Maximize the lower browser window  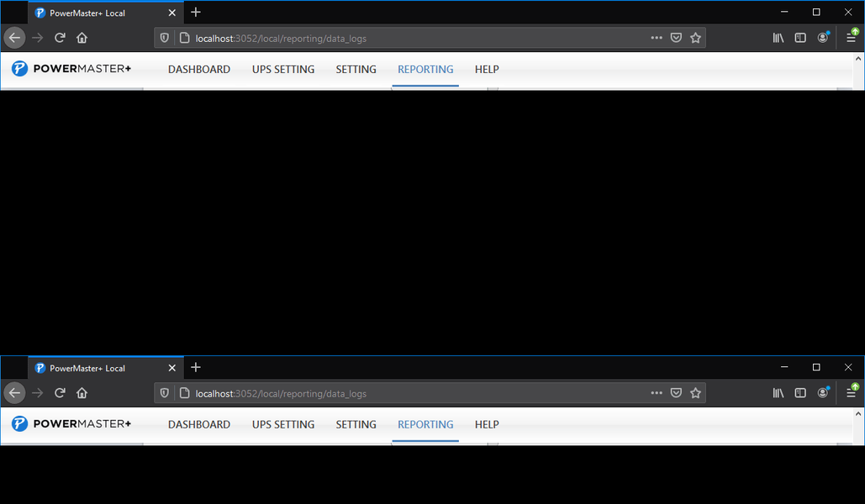click(x=816, y=367)
